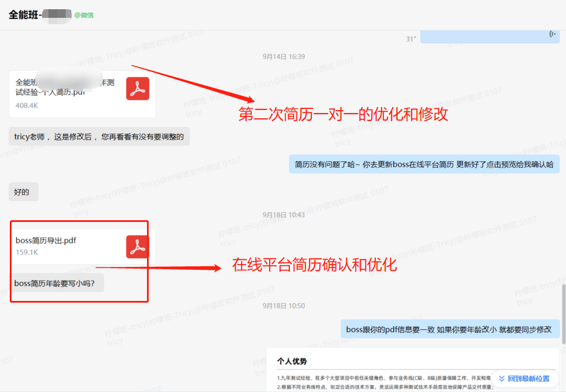The width and height of the screenshot is (566, 392).
Task: Click the '好的' message bubble
Action: point(24,192)
